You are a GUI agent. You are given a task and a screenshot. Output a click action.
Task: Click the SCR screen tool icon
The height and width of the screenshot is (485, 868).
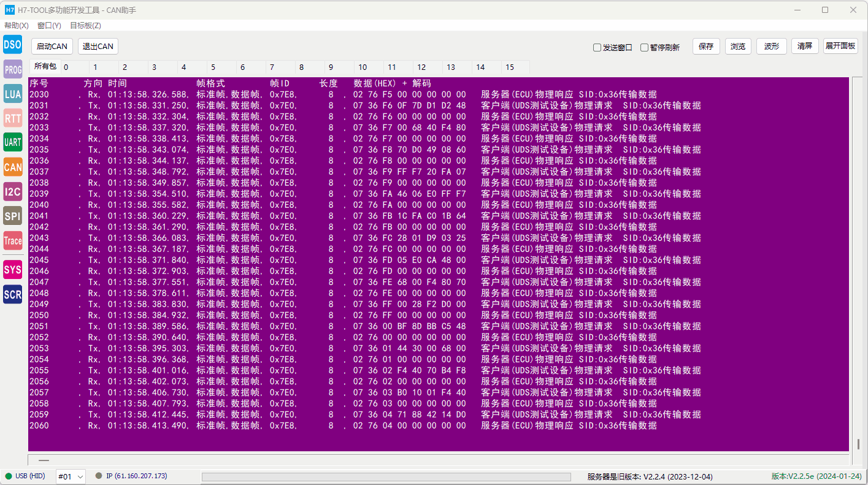13,294
